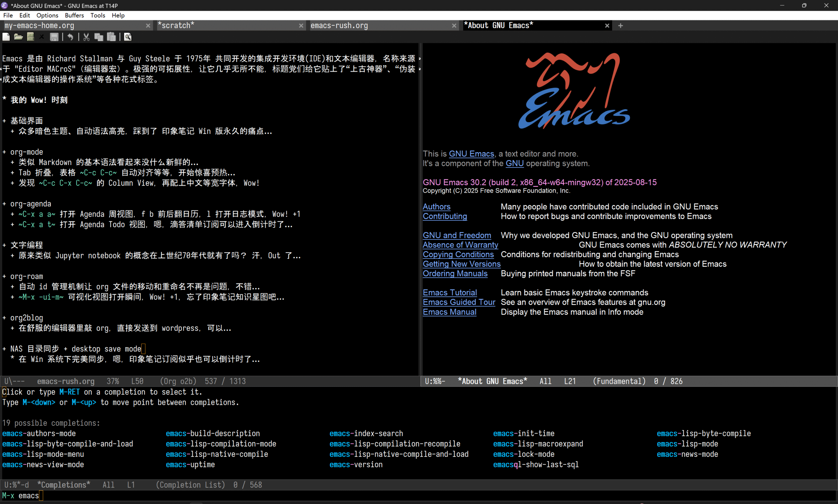Start a search with the magnifier icon
838x504 pixels.
pos(128,37)
